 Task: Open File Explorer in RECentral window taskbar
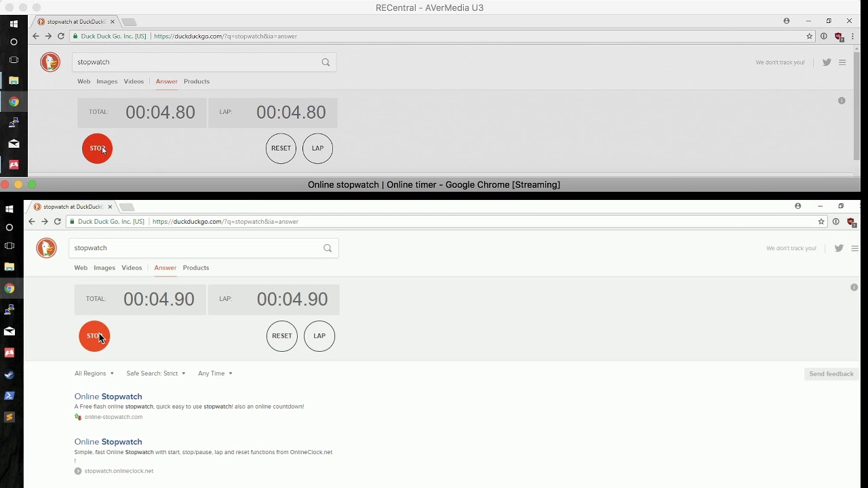point(14,81)
